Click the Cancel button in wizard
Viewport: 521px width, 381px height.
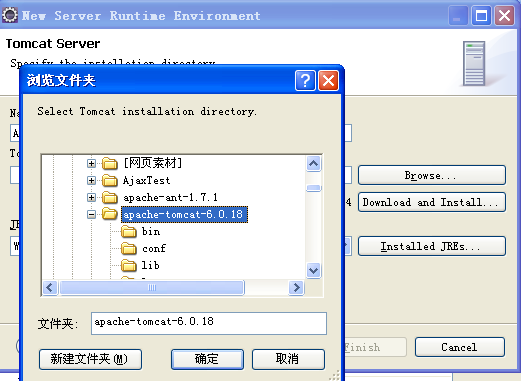460,347
